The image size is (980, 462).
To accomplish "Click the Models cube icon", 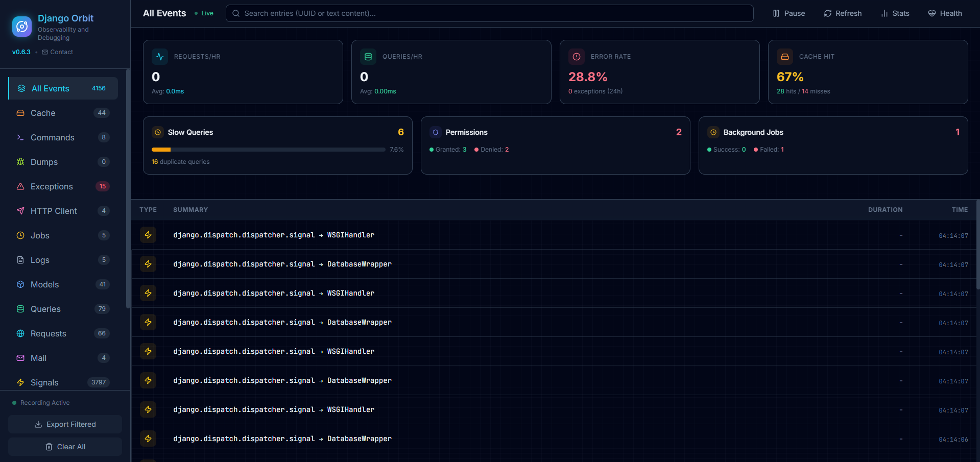I will tap(20, 284).
